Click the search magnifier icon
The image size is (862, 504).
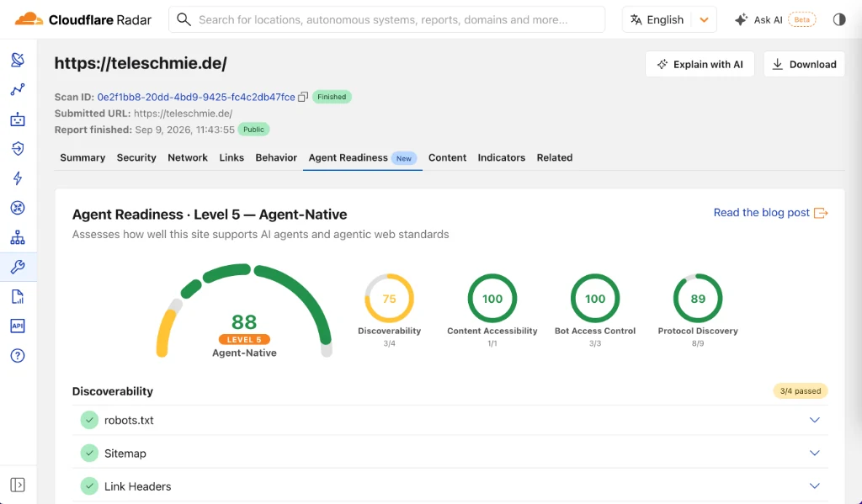pyautogui.click(x=184, y=20)
